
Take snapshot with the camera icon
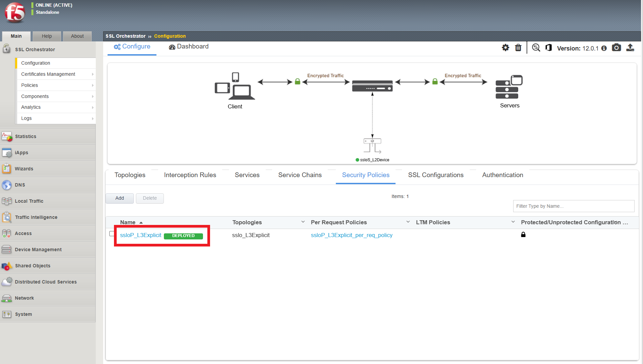point(616,47)
